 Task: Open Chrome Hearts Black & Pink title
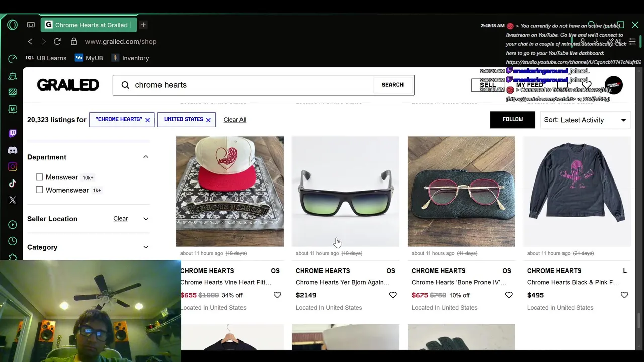[x=573, y=282]
